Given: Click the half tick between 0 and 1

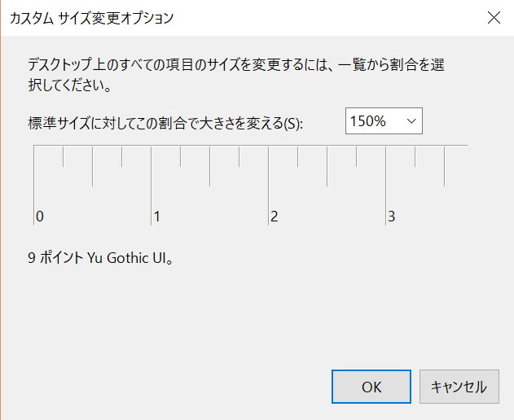Looking at the screenshot, I should 93,165.
